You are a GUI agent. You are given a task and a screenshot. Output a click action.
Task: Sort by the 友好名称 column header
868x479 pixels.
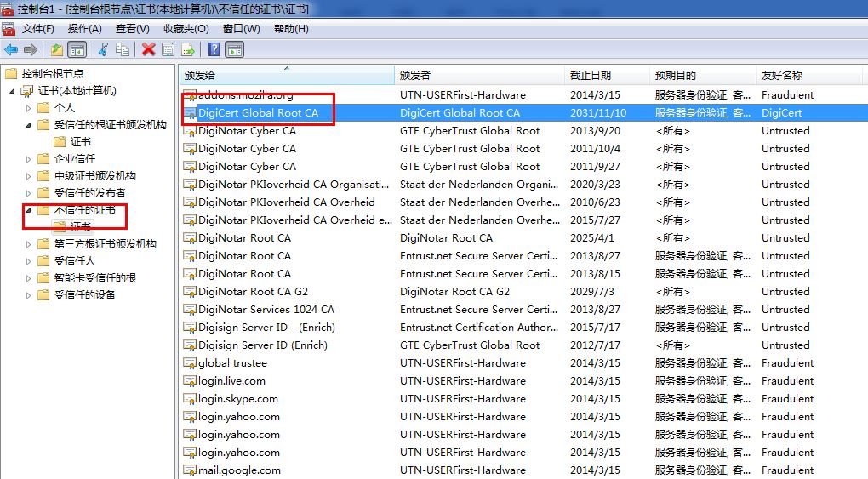click(x=809, y=76)
